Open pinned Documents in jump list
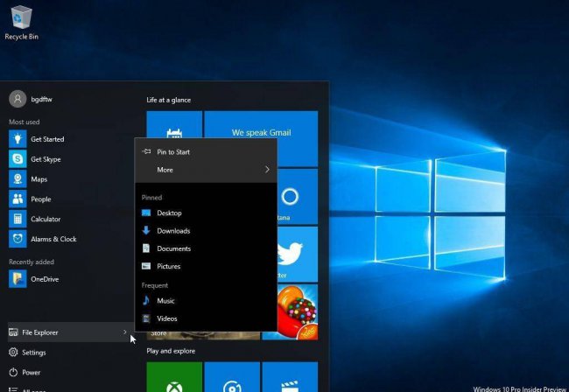 tap(206, 248)
